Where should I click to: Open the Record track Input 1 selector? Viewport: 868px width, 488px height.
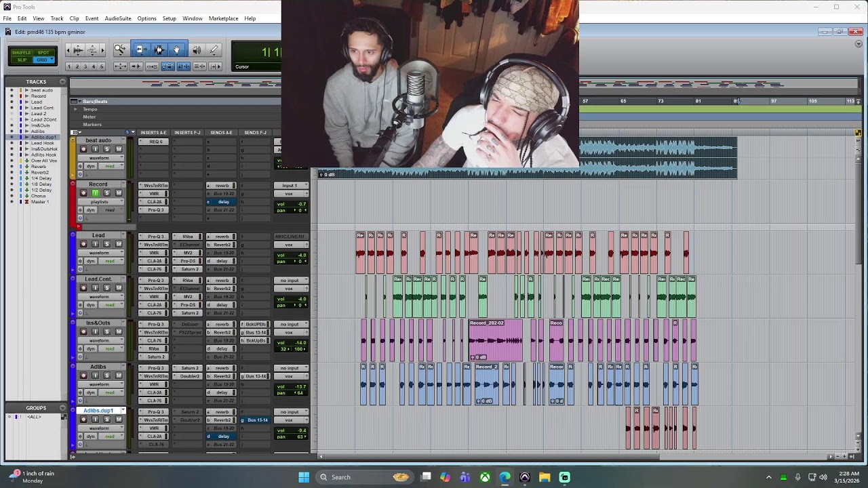pos(290,186)
